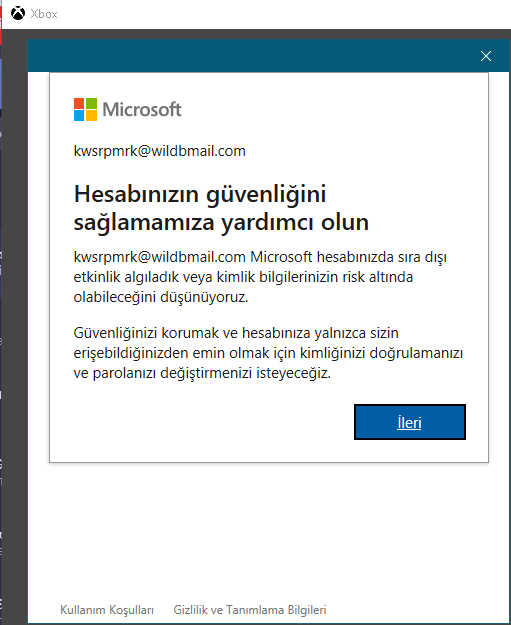Click the Microsoft four-square logo
This screenshot has height=625, width=511.
pyautogui.click(x=85, y=110)
